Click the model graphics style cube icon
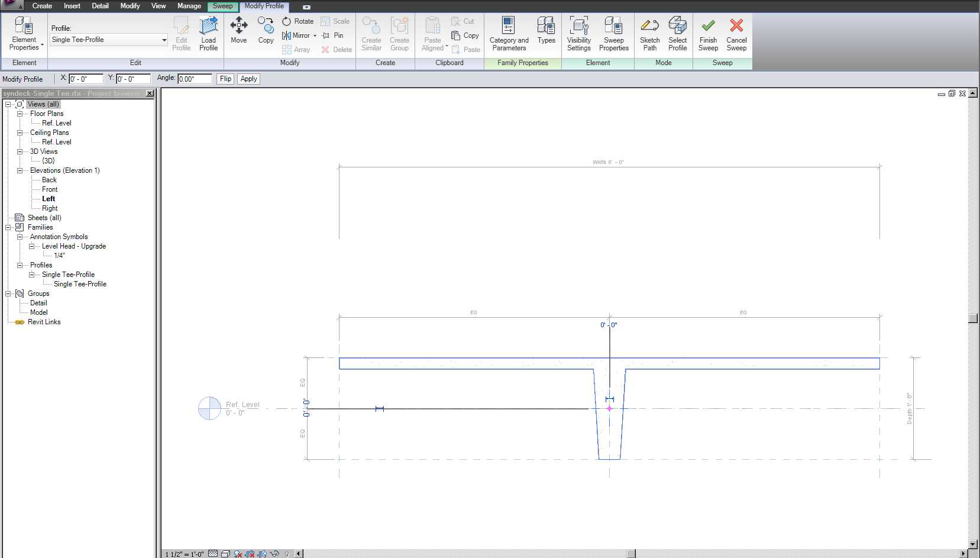This screenshot has width=980, height=558. pyautogui.click(x=225, y=554)
